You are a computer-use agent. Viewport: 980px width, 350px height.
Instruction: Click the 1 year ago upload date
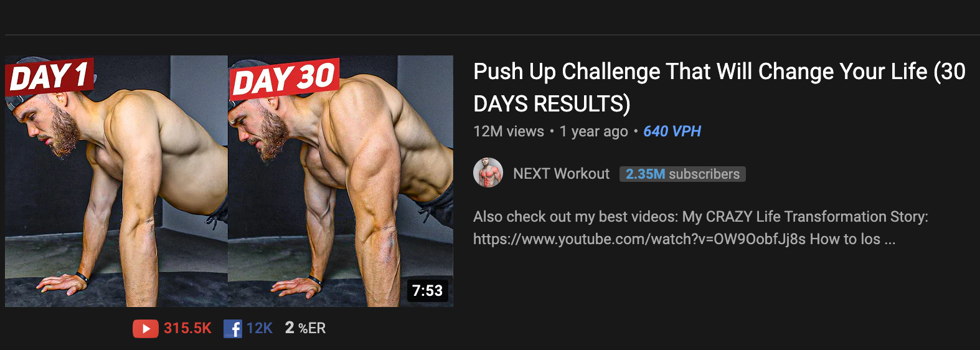click(593, 131)
